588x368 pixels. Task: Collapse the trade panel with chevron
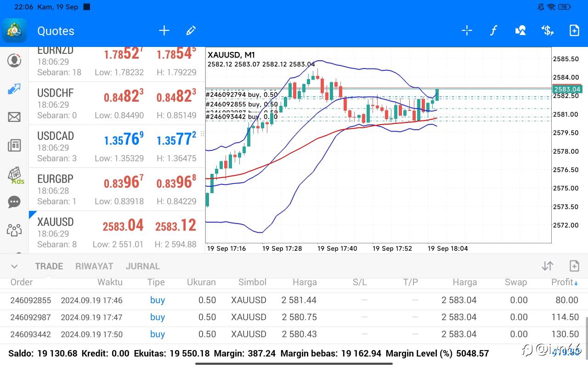click(14, 266)
